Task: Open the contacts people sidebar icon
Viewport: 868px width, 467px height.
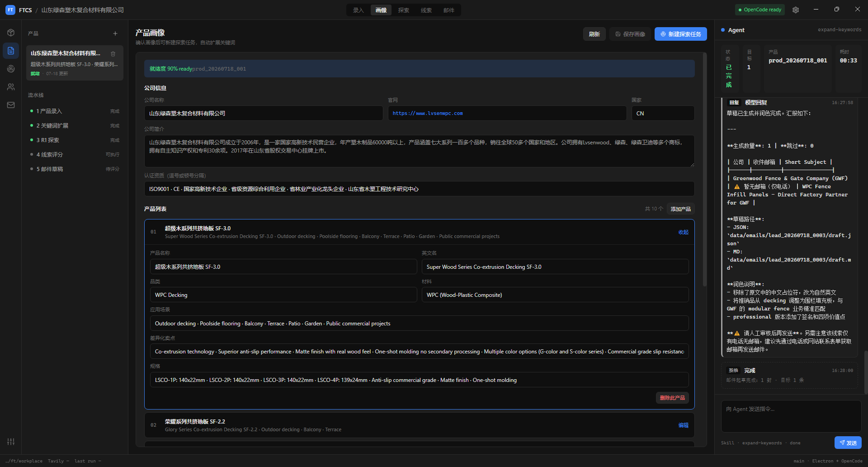Action: [11, 87]
